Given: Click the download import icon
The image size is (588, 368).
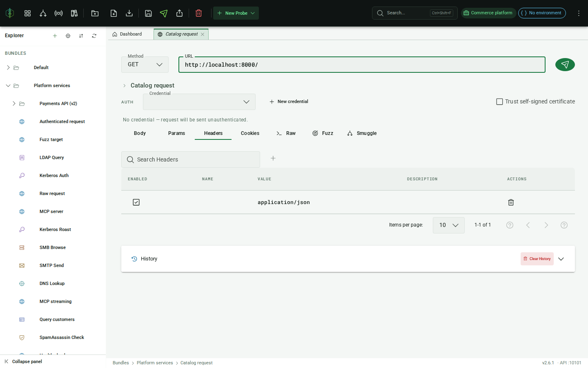Looking at the screenshot, I should click(129, 13).
